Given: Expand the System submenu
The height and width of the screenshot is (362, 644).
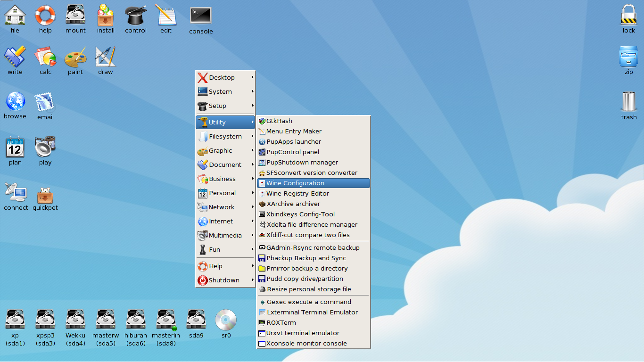Looking at the screenshot, I should click(x=225, y=92).
